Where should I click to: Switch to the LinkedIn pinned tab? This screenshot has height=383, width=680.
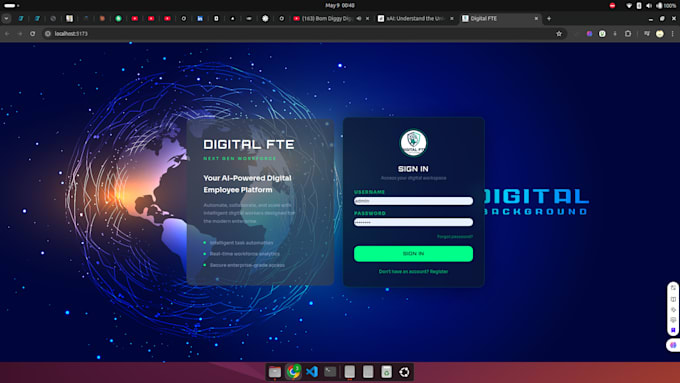(x=200, y=19)
